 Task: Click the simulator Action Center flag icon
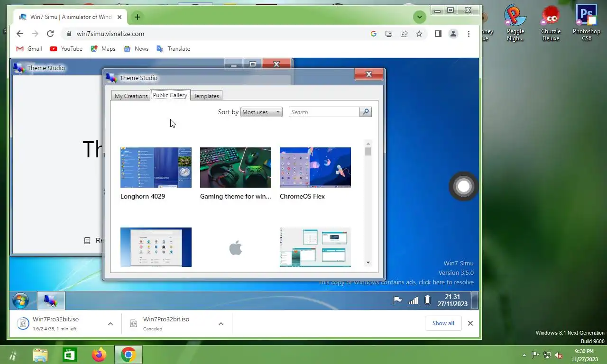coord(397,300)
